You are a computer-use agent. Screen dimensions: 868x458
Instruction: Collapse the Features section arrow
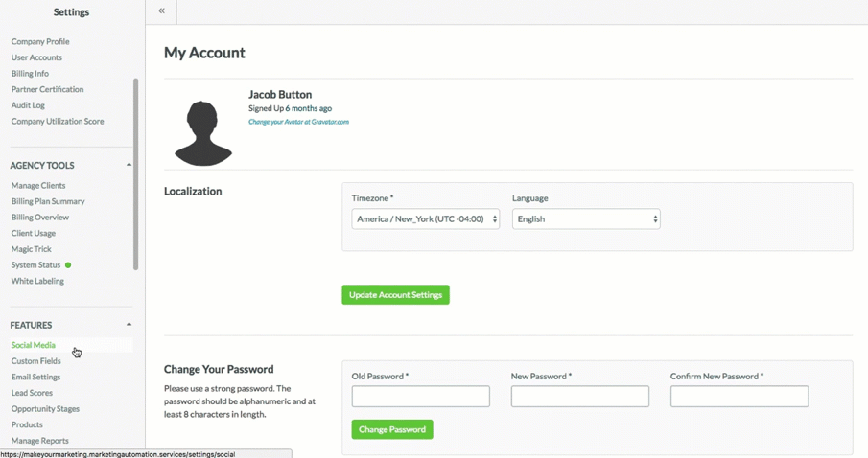(x=129, y=325)
